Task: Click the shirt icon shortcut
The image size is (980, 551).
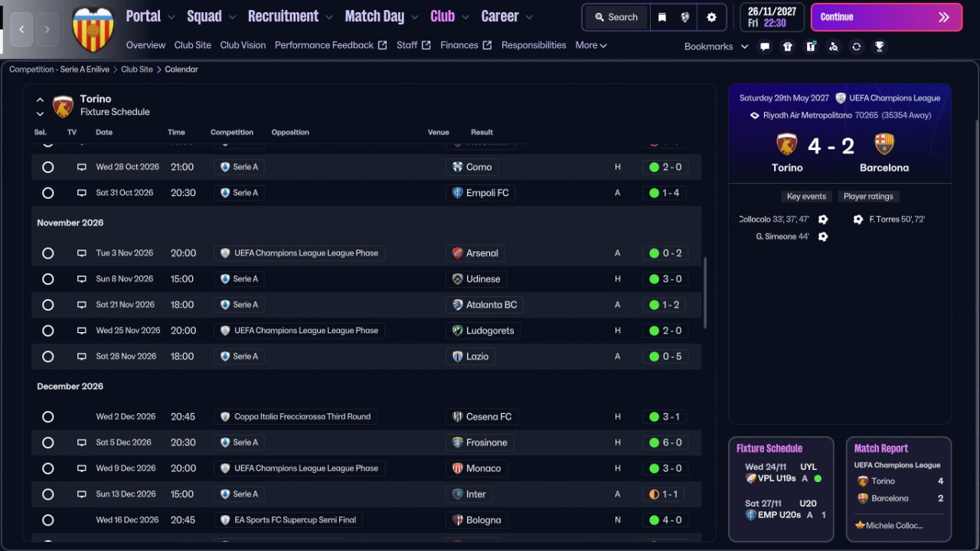Action: pyautogui.click(x=788, y=47)
